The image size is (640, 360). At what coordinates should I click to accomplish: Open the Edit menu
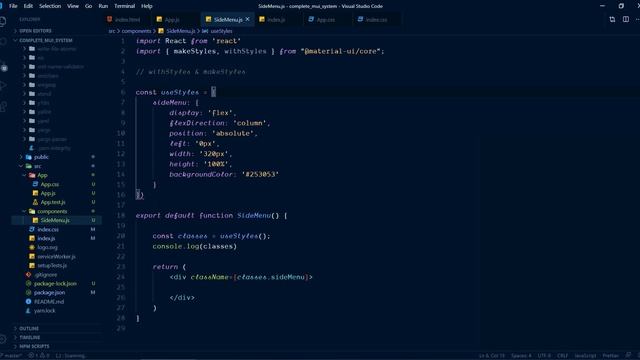coord(28,6)
